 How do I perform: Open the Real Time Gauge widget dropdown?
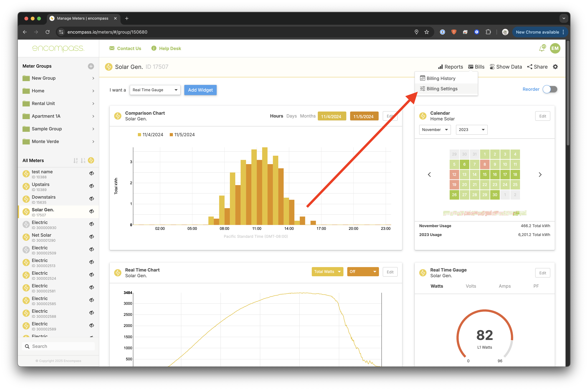[x=155, y=90]
